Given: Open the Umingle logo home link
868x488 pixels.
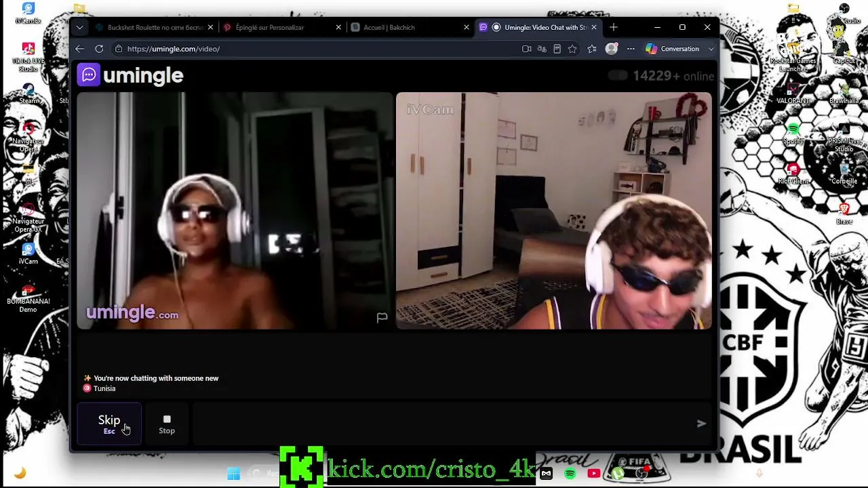Looking at the screenshot, I should (130, 75).
